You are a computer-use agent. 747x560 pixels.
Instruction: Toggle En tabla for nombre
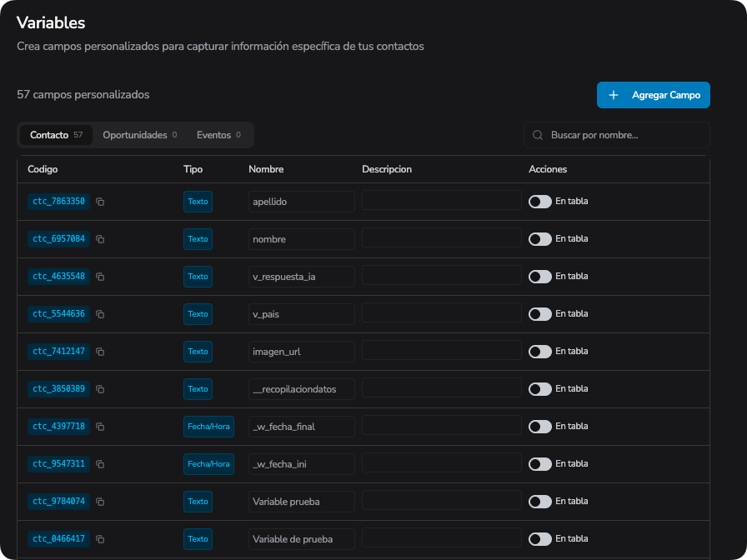point(539,239)
